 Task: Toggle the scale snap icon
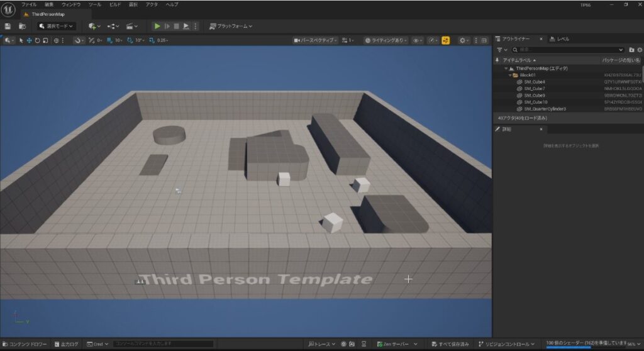pyautogui.click(x=152, y=40)
